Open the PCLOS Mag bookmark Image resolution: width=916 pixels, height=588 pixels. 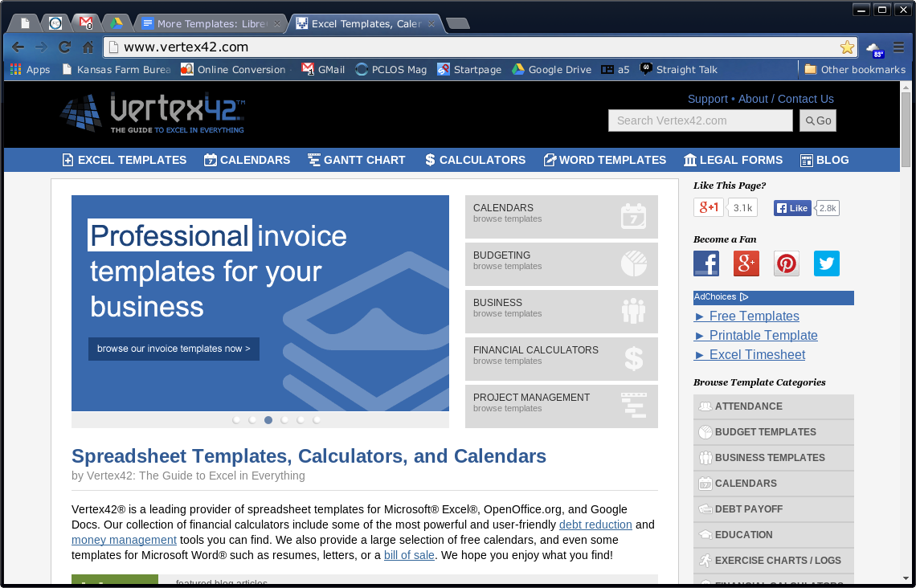391,70
